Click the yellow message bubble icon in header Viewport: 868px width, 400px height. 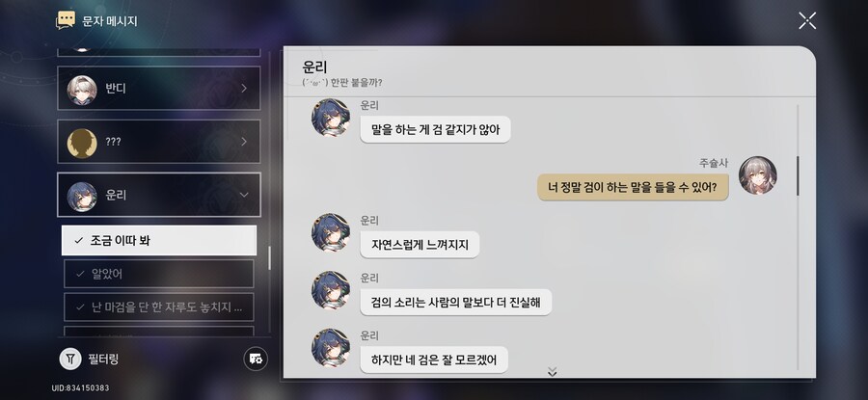point(66,20)
